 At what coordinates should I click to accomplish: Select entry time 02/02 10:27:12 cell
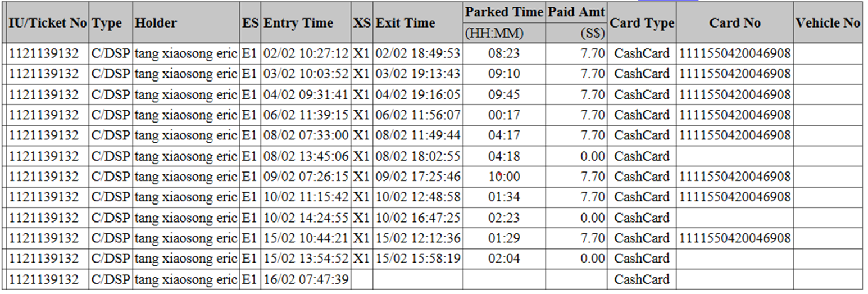[306, 53]
